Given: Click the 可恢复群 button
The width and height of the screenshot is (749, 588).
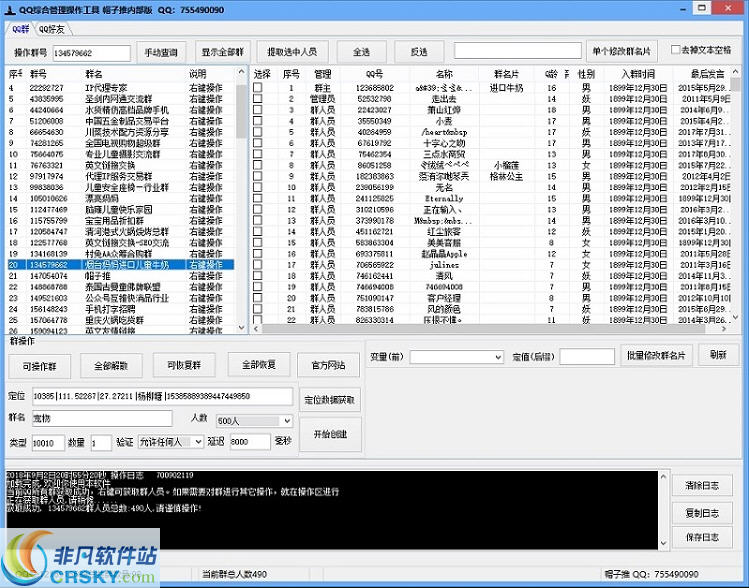Looking at the screenshot, I should point(184,365).
